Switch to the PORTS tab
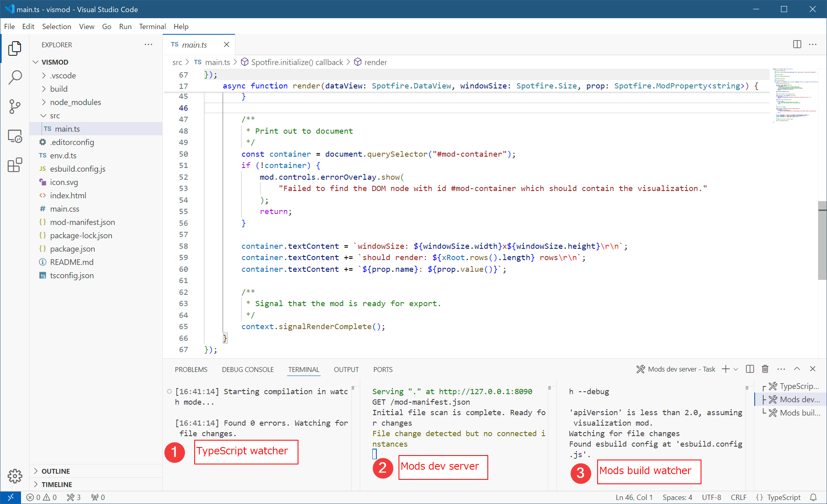This screenshot has width=827, height=504. coord(383,370)
